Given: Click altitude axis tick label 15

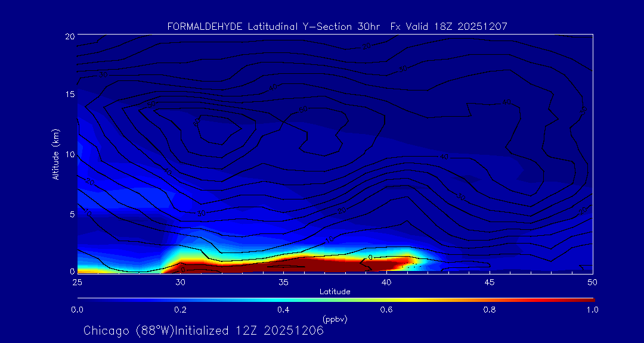Looking at the screenshot, I should click(69, 94).
